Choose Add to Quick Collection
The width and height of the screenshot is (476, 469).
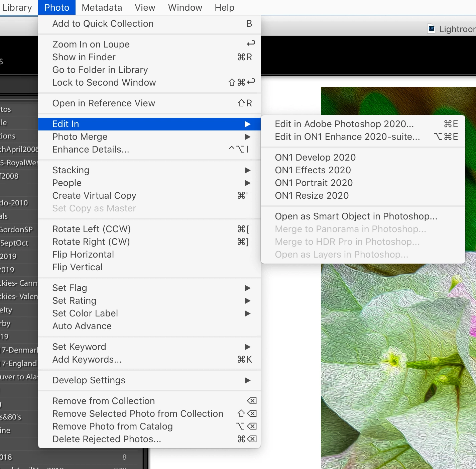(x=149, y=24)
